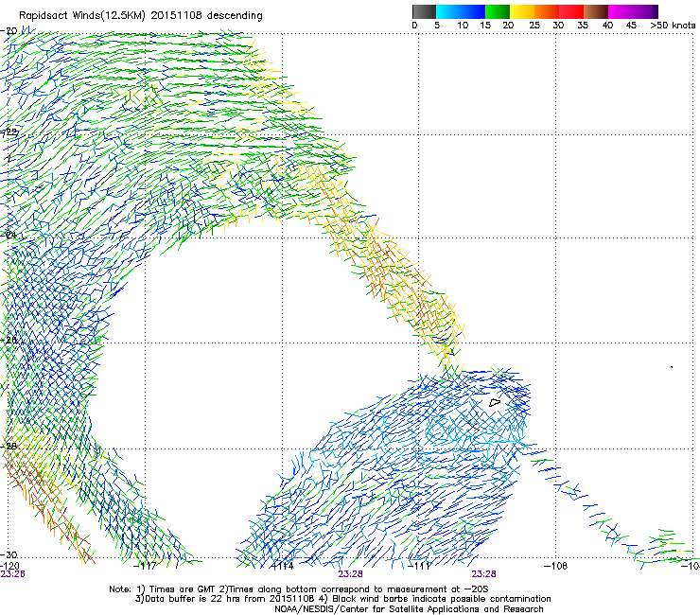The height and width of the screenshot is (615, 700).
Task: Click the legend value '35' under the color bar
Action: pos(583,25)
